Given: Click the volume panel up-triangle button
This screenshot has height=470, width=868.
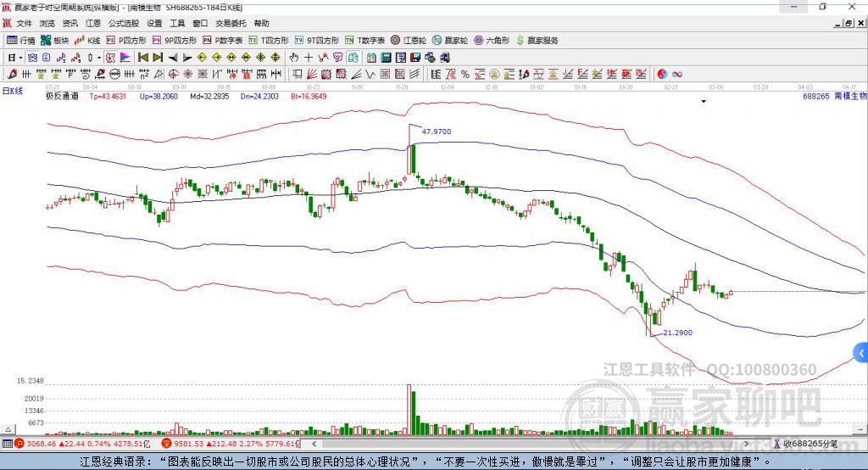Looking at the screenshot, I should point(8,429).
